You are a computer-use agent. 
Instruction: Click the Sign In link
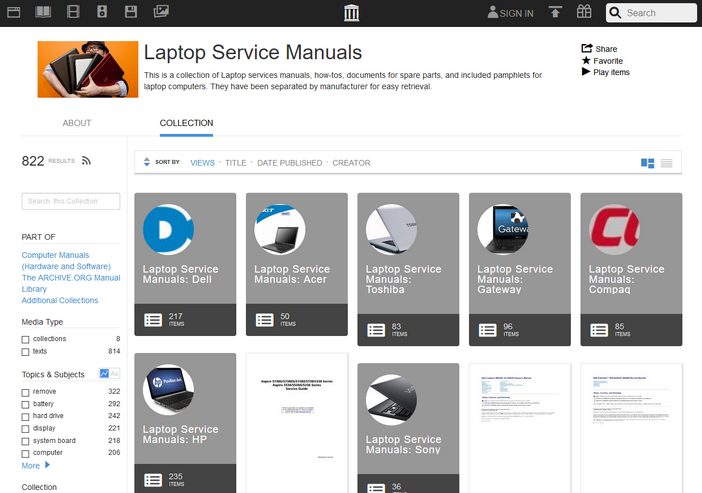click(510, 13)
